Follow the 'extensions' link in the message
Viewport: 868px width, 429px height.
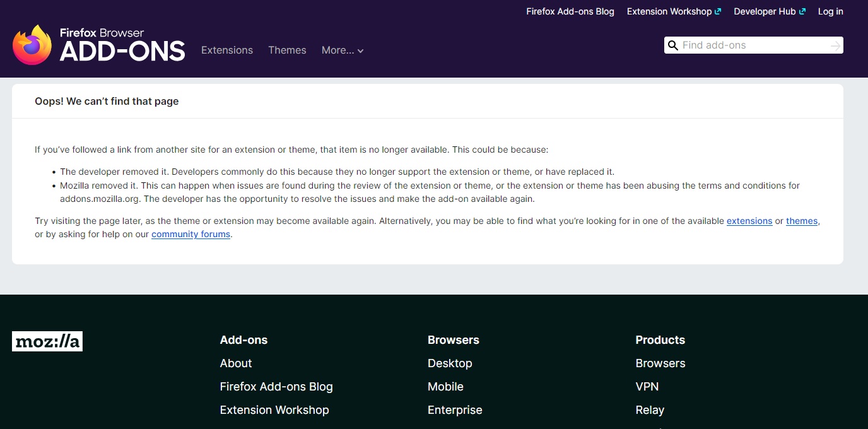pyautogui.click(x=749, y=221)
